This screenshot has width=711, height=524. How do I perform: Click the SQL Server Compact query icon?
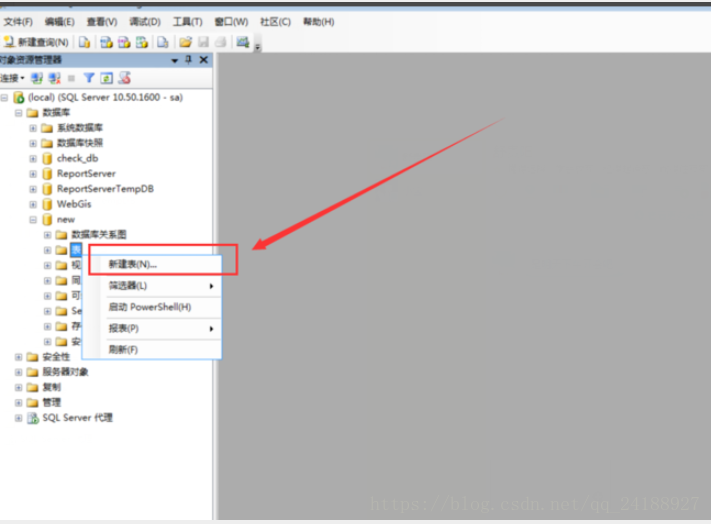tap(163, 42)
